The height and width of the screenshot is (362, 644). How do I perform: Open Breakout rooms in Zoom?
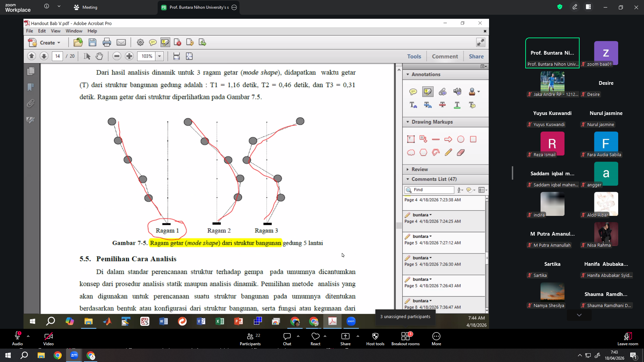[406, 339]
